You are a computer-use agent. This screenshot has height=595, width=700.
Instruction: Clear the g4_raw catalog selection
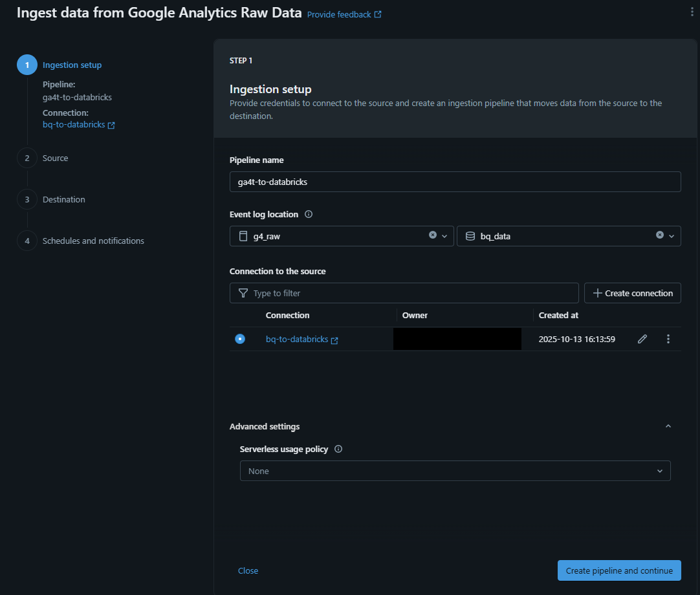click(433, 235)
